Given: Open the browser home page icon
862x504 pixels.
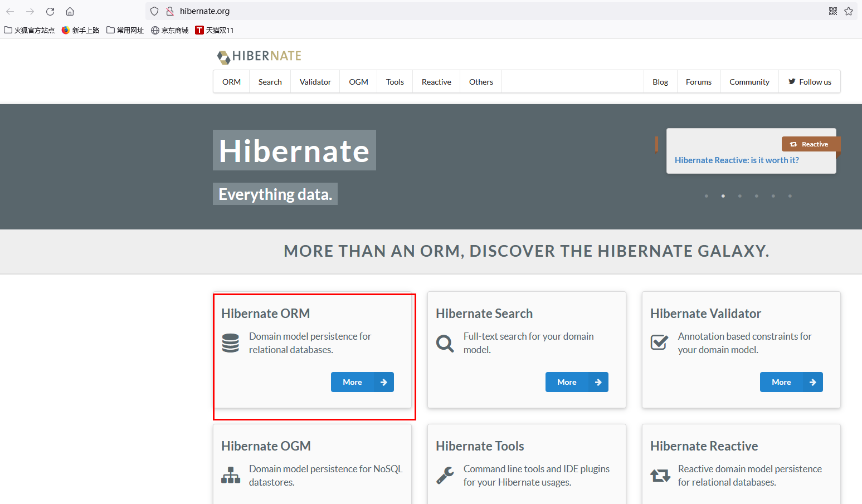Looking at the screenshot, I should pos(70,11).
